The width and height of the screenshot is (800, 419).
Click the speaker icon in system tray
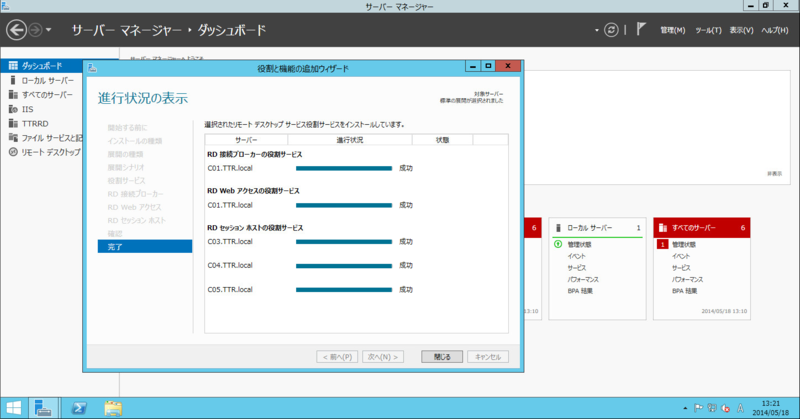click(725, 408)
